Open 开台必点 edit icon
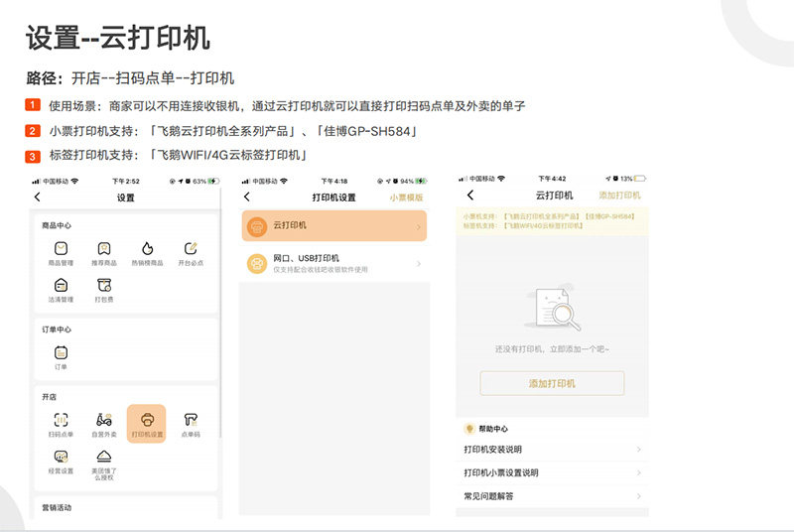This screenshot has height=532, width=794. [191, 248]
